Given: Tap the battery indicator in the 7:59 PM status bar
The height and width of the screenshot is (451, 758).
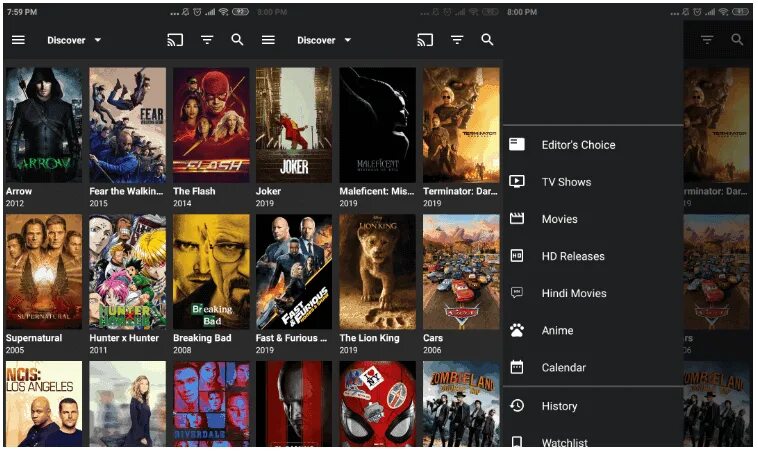Looking at the screenshot, I should 240,12.
